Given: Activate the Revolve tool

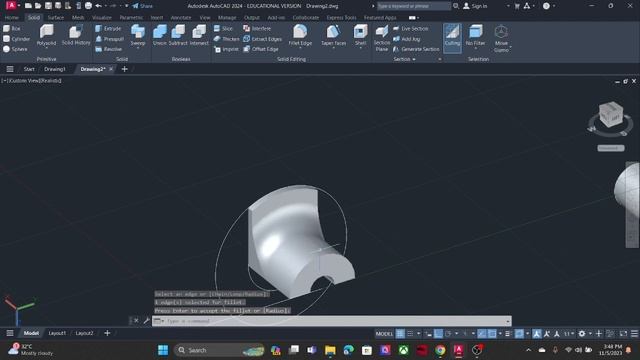Looking at the screenshot, I should click(x=109, y=49).
